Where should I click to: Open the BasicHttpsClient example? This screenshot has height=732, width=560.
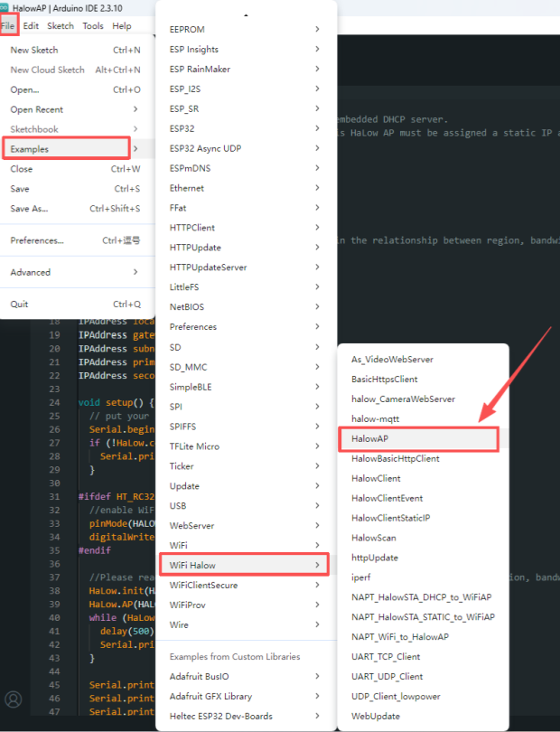pos(423,379)
